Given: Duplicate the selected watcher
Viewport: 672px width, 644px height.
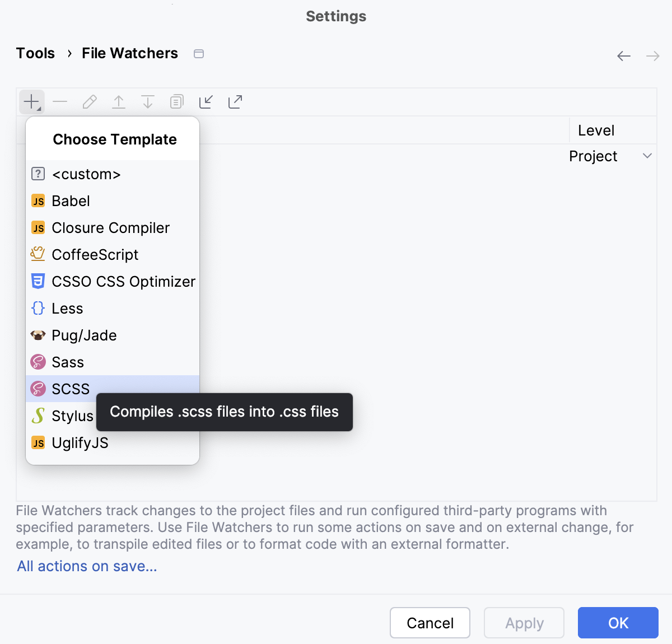Looking at the screenshot, I should pos(176,101).
